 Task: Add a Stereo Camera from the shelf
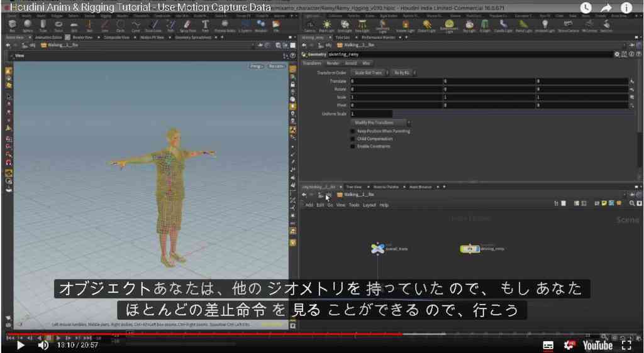[x=568, y=26]
